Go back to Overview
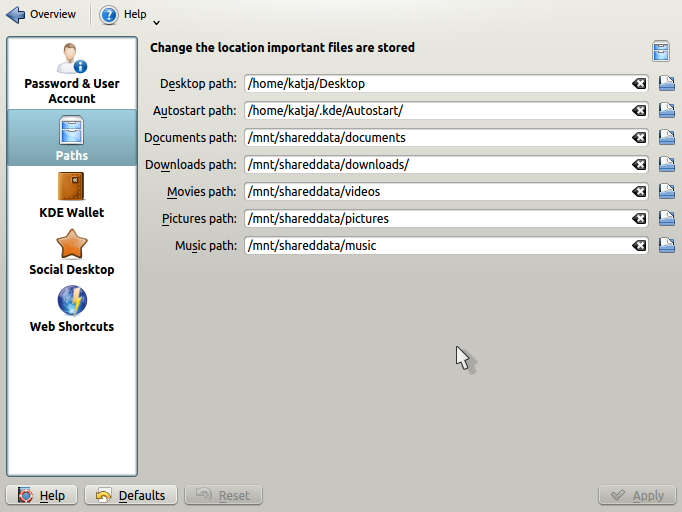Image resolution: width=682 pixels, height=512 pixels. 41,15
